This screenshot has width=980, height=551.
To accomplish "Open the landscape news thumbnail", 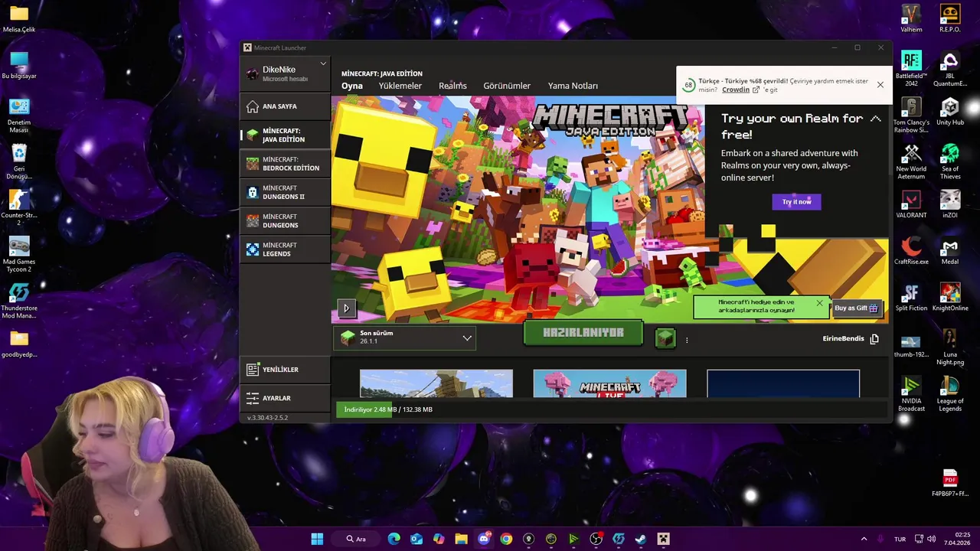I will [x=436, y=383].
